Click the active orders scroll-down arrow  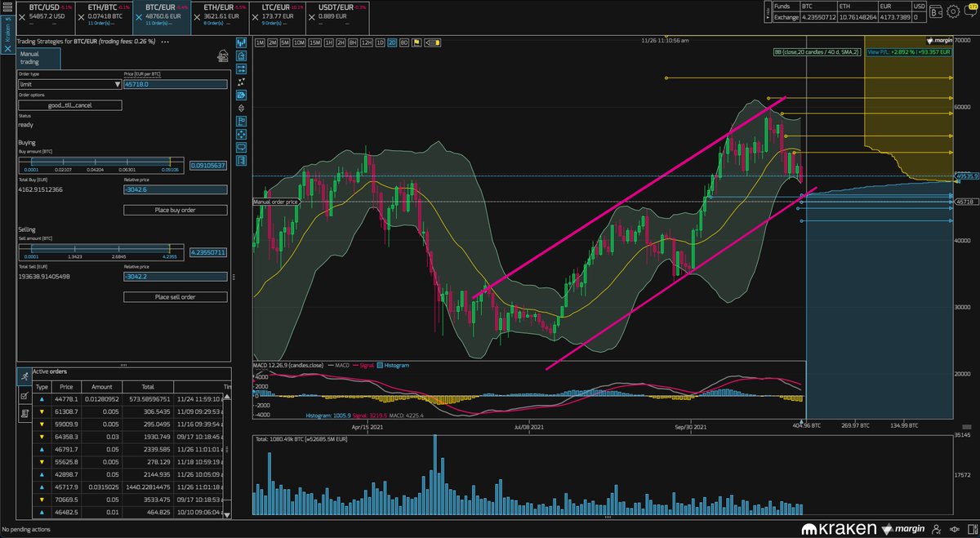(227, 514)
